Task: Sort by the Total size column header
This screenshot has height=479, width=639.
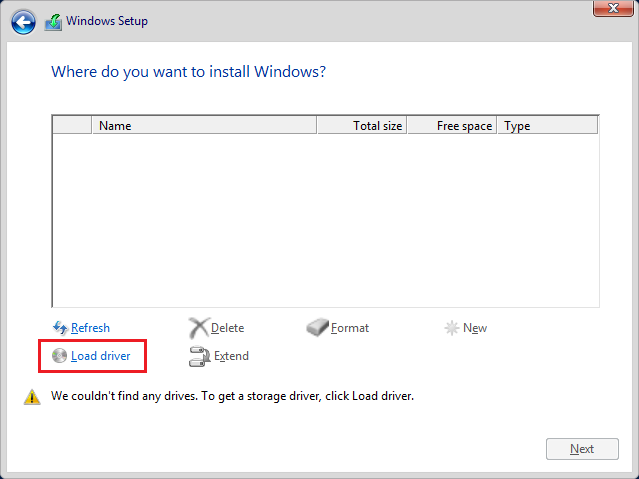Action: point(362,126)
